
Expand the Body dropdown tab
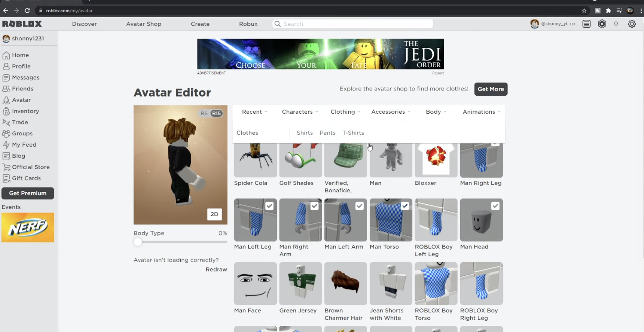436,112
